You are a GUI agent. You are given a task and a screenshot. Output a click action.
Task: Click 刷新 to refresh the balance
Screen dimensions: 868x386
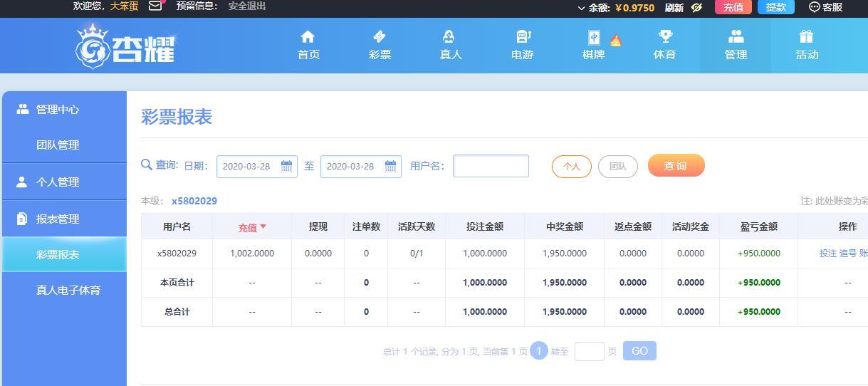tap(674, 7)
